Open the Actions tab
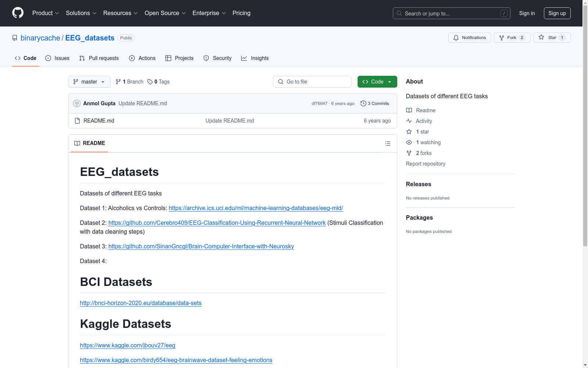This screenshot has height=368, width=588. [x=142, y=58]
